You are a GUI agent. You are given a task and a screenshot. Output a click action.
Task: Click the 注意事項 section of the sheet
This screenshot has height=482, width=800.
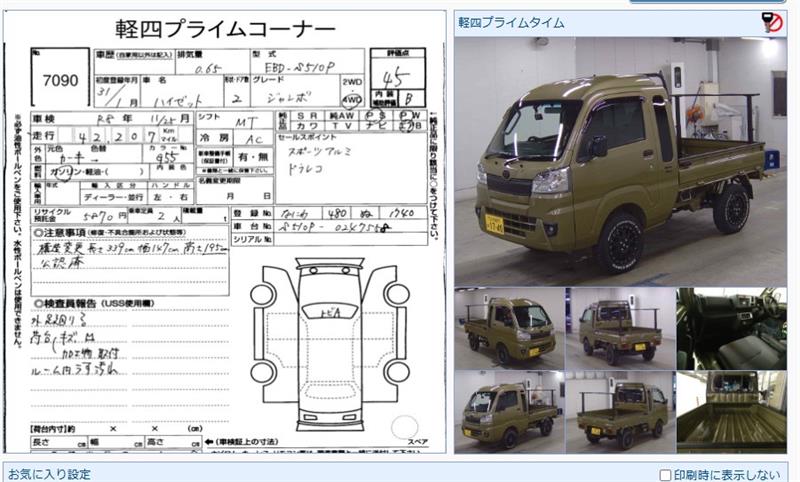(130, 260)
